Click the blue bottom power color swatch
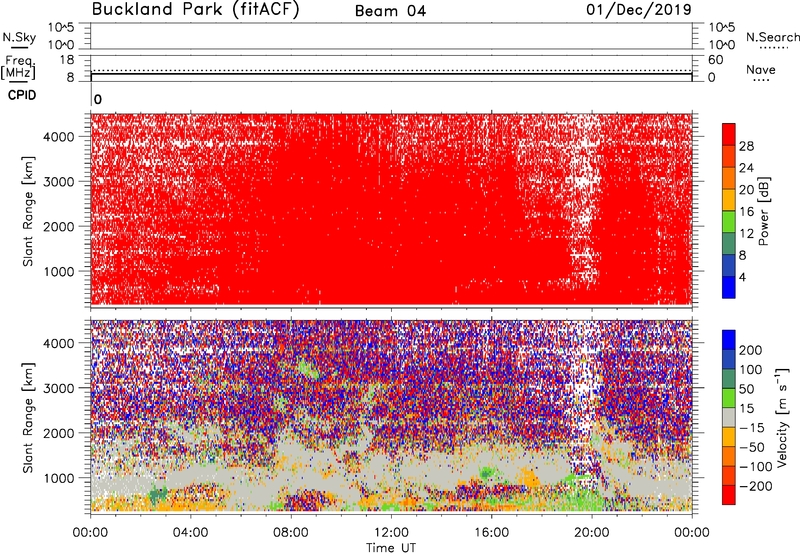 (729, 287)
